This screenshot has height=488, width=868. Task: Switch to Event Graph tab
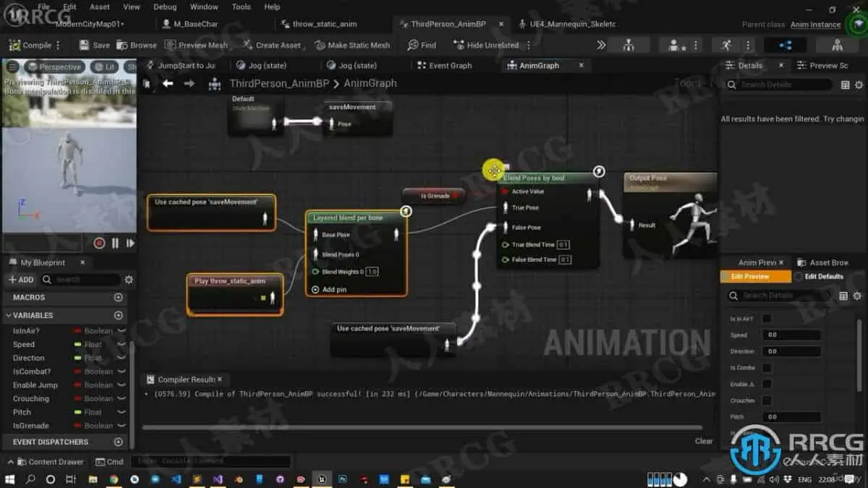point(444,65)
